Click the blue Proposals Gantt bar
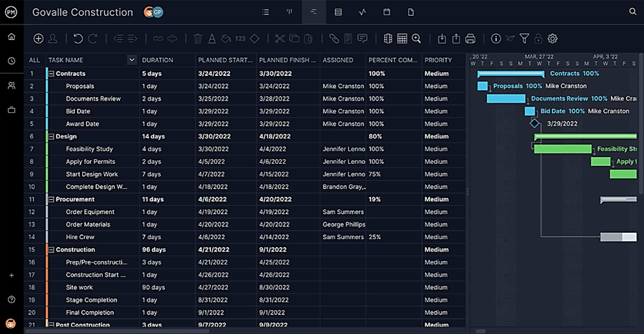 tap(483, 86)
